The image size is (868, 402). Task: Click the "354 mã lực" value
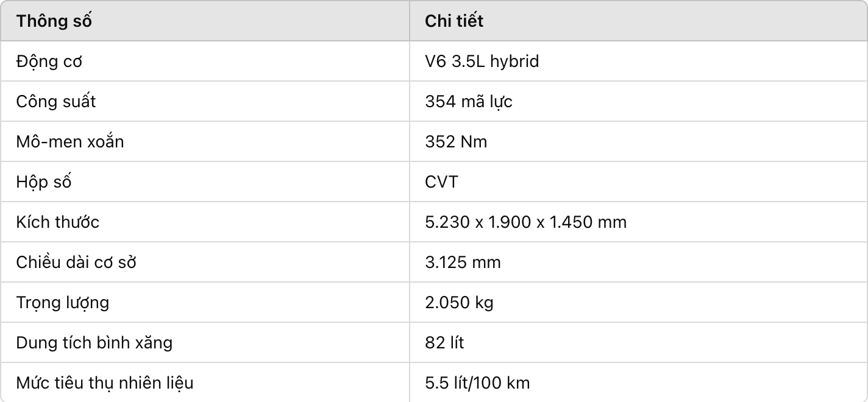point(468,102)
